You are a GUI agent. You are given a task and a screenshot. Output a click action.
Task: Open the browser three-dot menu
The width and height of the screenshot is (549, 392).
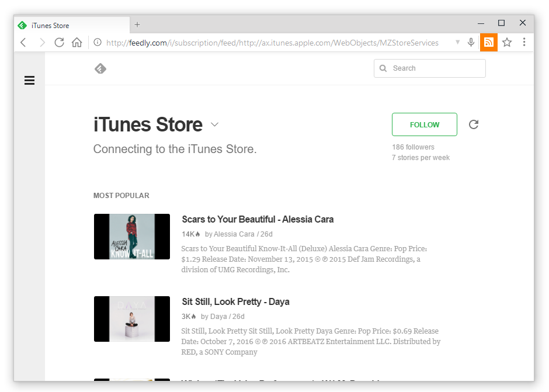pyautogui.click(x=524, y=42)
